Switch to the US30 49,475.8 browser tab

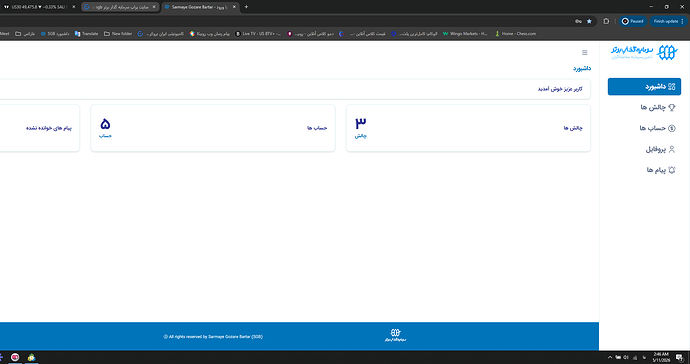click(39, 7)
